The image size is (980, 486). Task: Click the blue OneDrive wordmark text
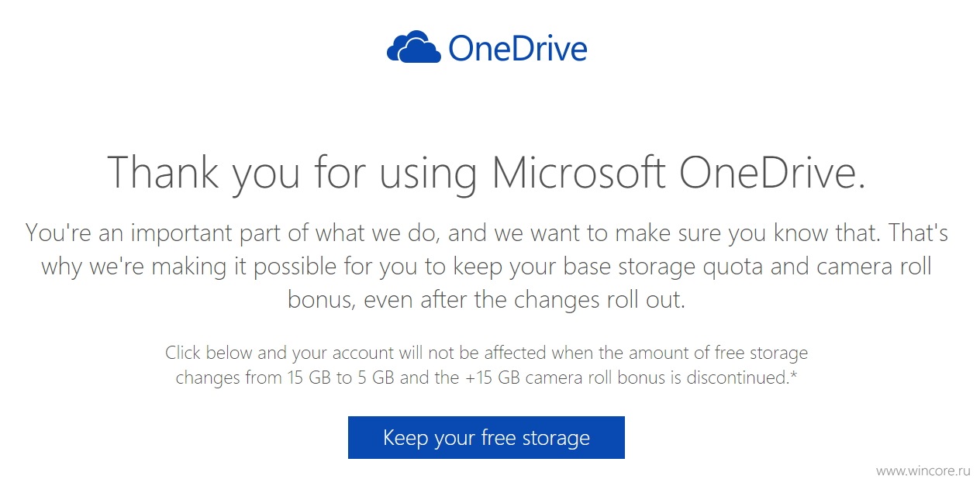click(x=518, y=48)
